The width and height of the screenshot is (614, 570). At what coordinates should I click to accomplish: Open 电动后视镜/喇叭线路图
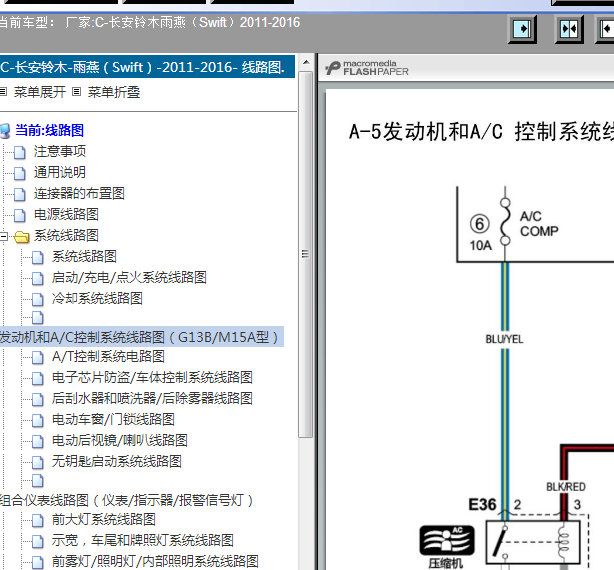(x=120, y=440)
